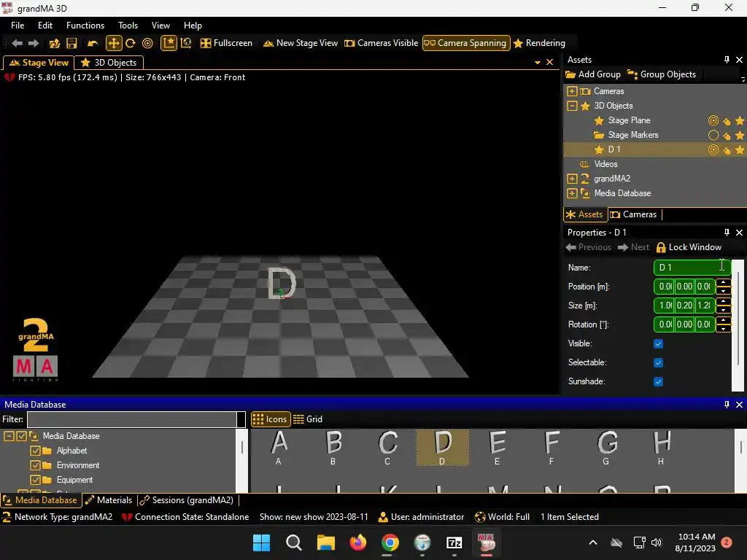Toggle Camera Spanning button
Screen dimensions: 747x560
click(x=466, y=43)
